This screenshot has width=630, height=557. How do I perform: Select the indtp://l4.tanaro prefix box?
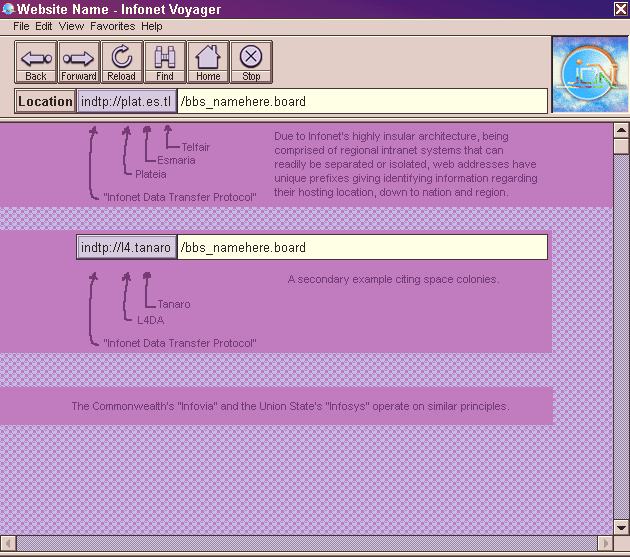tap(127, 247)
